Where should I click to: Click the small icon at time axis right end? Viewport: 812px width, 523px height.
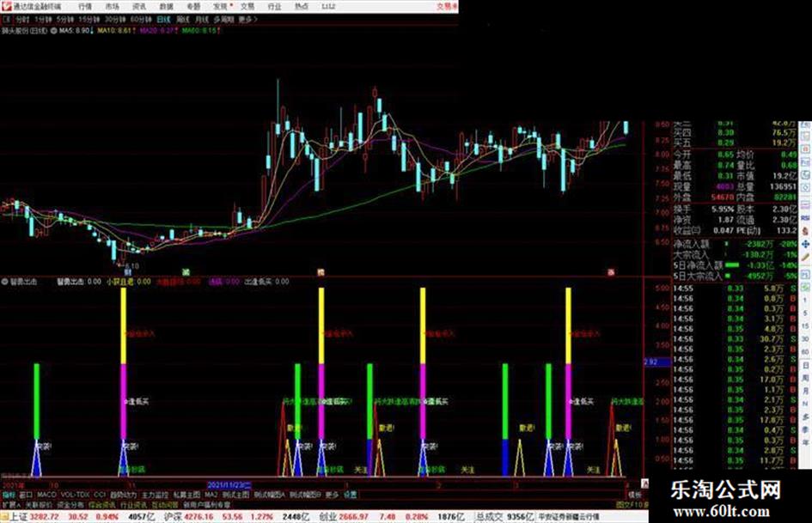pyautogui.click(x=644, y=483)
